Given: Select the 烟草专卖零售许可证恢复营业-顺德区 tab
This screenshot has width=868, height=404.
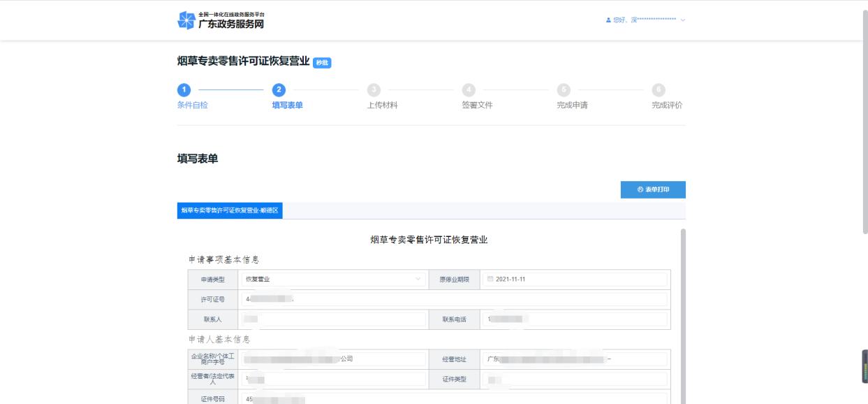Looking at the screenshot, I should pyautogui.click(x=230, y=210).
